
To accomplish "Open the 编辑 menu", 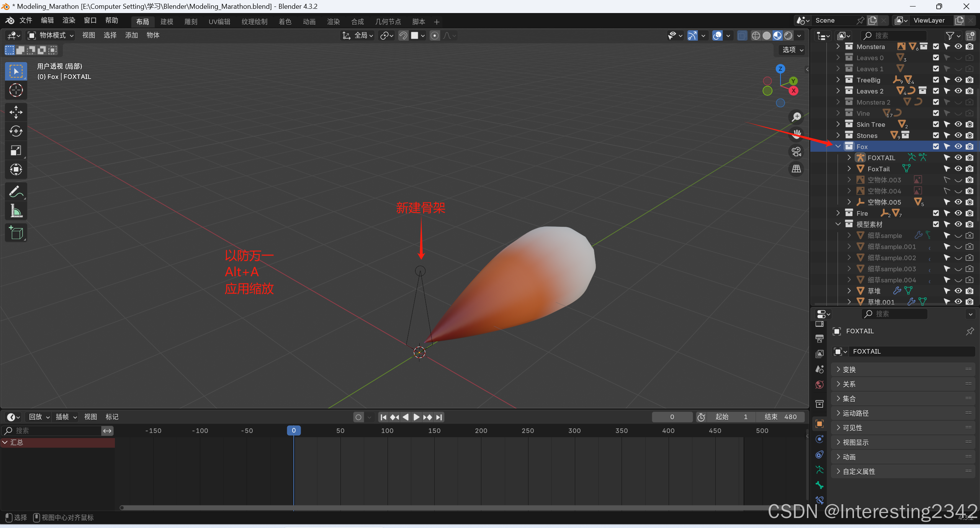I will [x=47, y=20].
